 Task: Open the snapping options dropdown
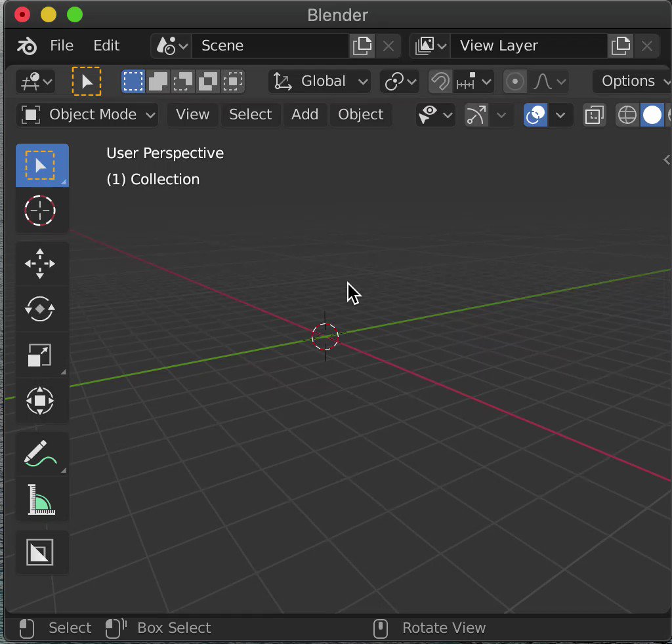(x=474, y=81)
